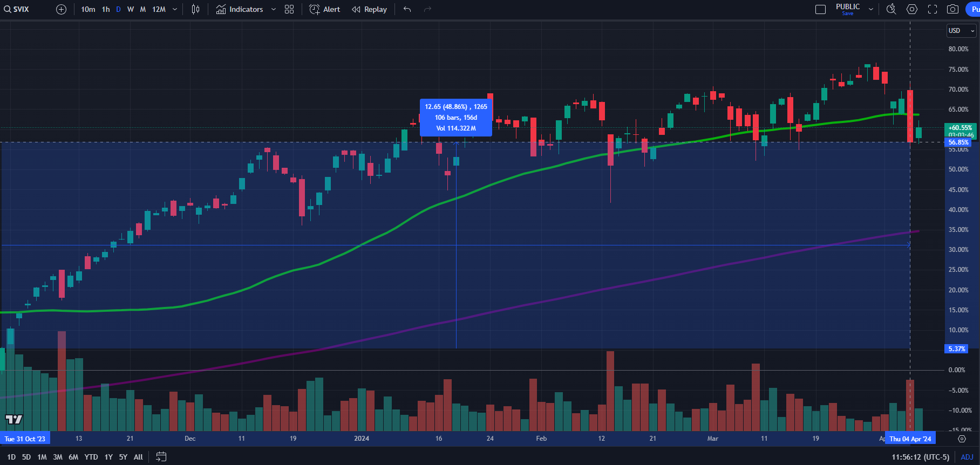Open chart settings hexagon icon
This screenshot has width=980, height=465.
pos(912,9)
